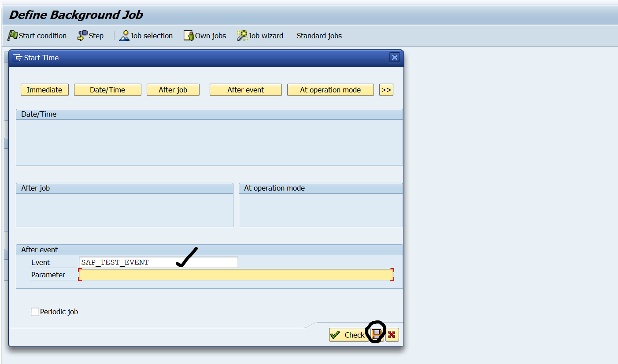
Task: Click the After job group box header text
Action: coord(36,188)
